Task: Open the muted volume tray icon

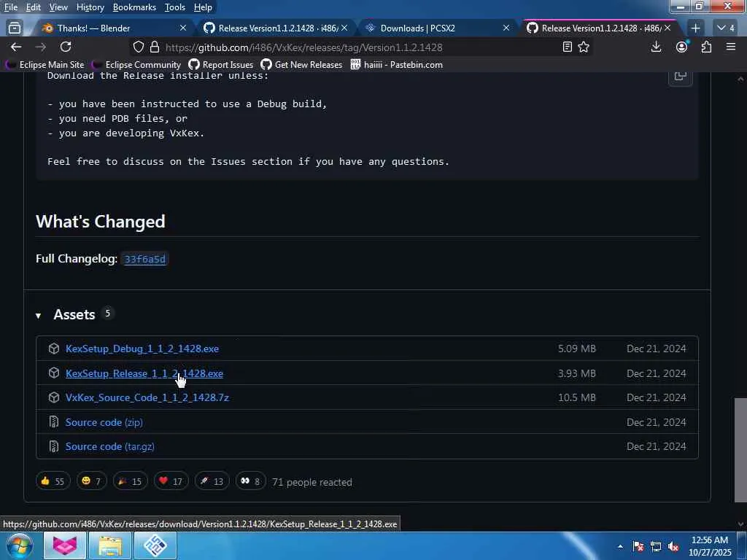Action: tap(673, 546)
